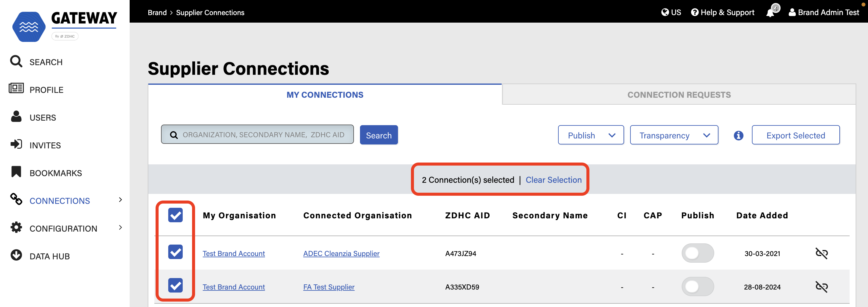Click the blue info icon beside Transparency
Image resolution: width=868 pixels, height=307 pixels.
(x=738, y=135)
